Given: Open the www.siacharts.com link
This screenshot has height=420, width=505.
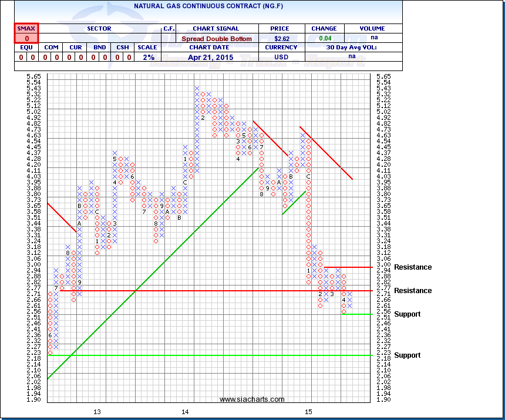Looking at the screenshot, I should click(252, 399).
